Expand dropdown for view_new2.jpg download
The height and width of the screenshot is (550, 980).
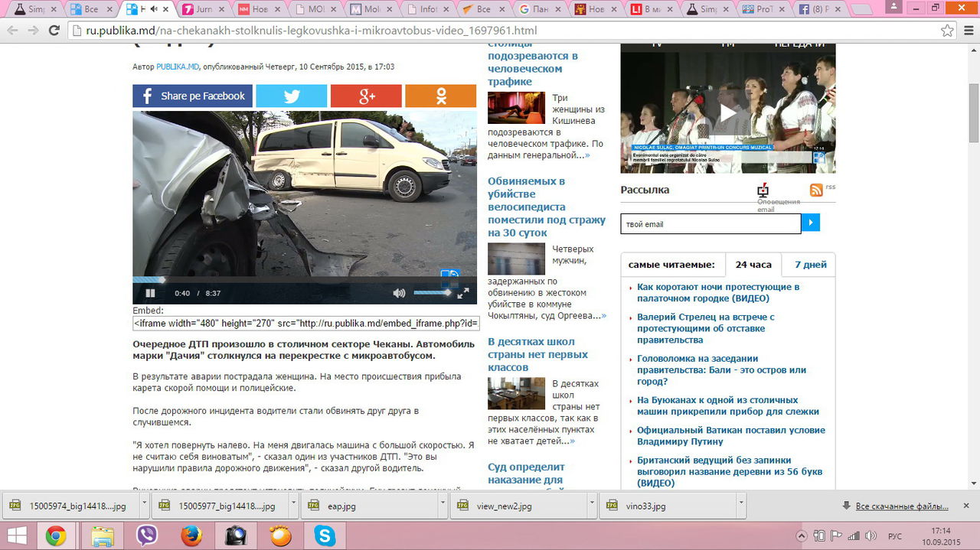[x=592, y=506]
